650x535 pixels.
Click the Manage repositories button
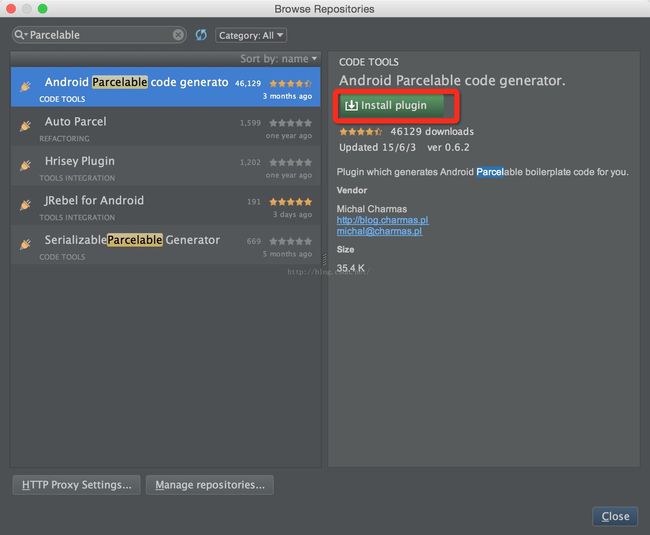210,485
